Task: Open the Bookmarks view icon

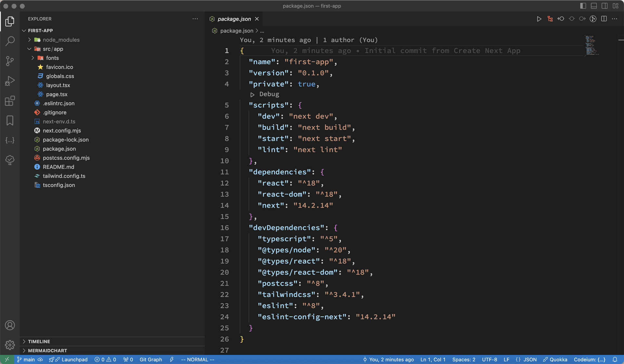Action: tap(10, 121)
